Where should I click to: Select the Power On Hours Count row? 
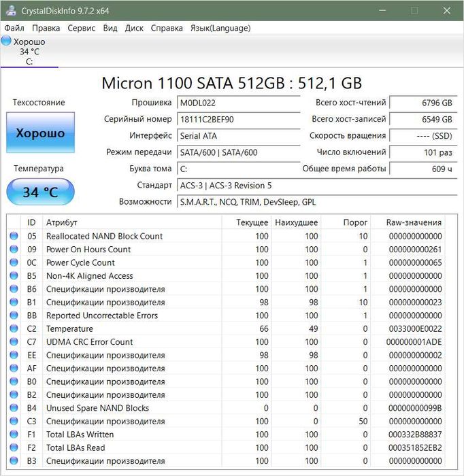point(226,250)
